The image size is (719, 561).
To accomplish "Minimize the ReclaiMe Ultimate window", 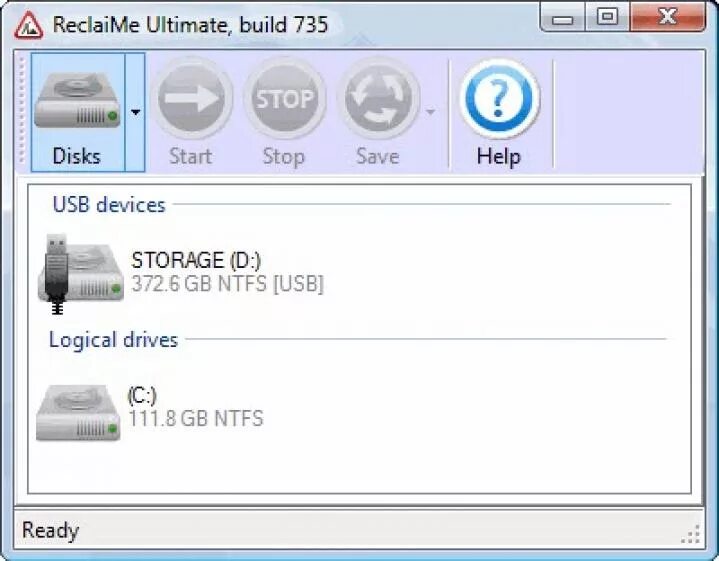I will point(563,17).
